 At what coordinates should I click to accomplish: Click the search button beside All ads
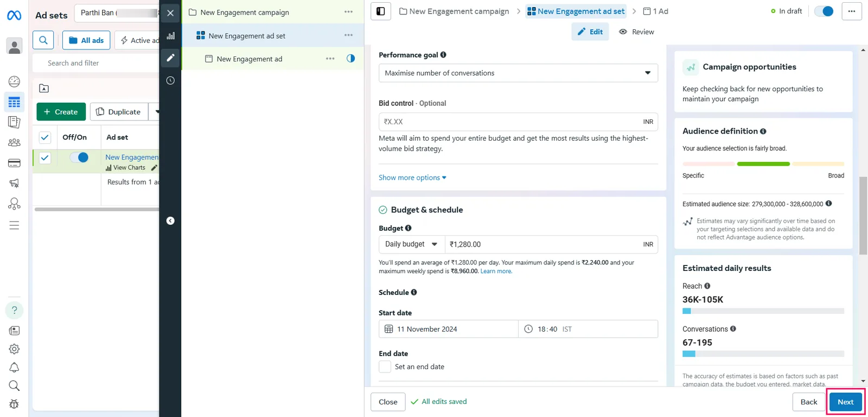click(x=43, y=40)
